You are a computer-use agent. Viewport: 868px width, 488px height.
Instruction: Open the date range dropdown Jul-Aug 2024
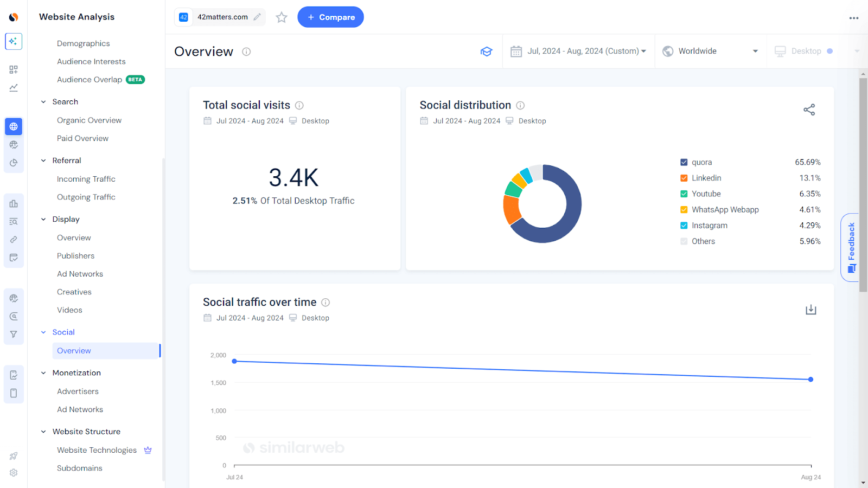click(578, 51)
